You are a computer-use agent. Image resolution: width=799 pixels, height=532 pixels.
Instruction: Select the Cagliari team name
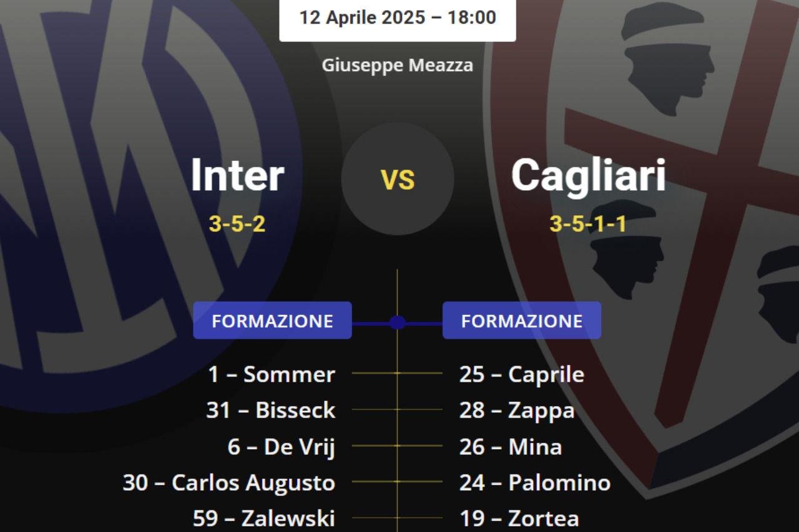coord(588,175)
